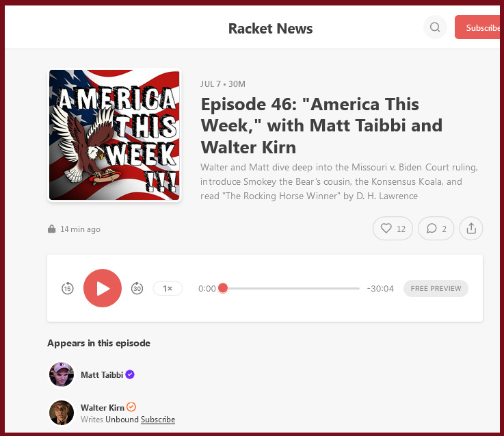The width and height of the screenshot is (504, 436).
Task: Change playback speed from 1×
Action: [168, 288]
